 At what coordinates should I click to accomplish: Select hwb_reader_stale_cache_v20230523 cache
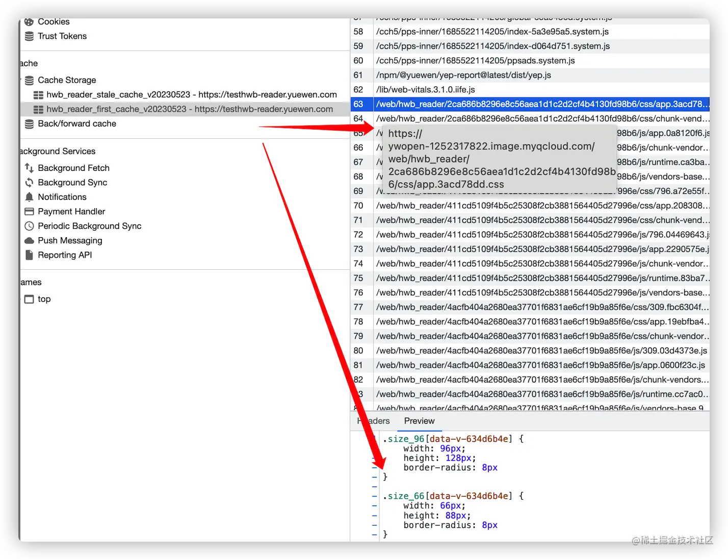pos(192,95)
